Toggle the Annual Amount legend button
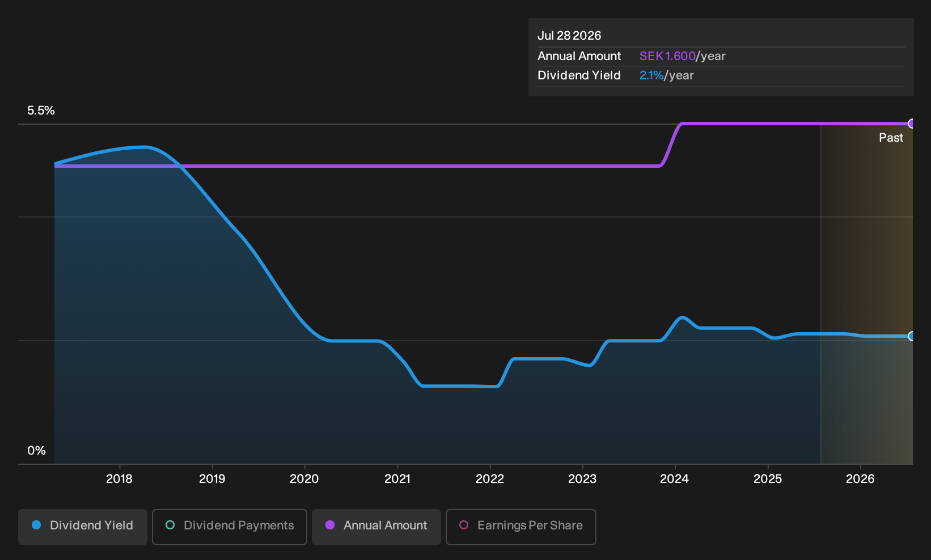 click(376, 527)
